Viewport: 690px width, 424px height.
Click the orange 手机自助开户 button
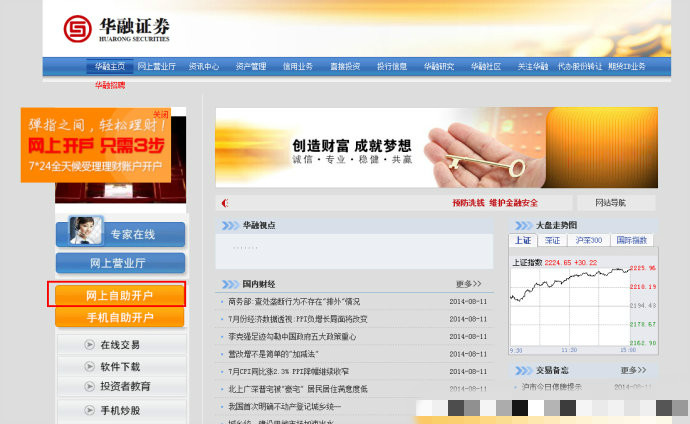(120, 317)
